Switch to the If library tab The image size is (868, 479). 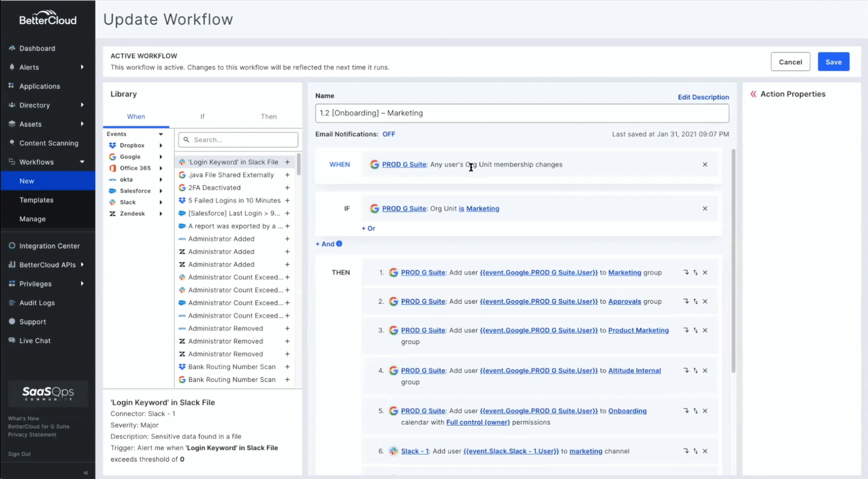coord(202,117)
